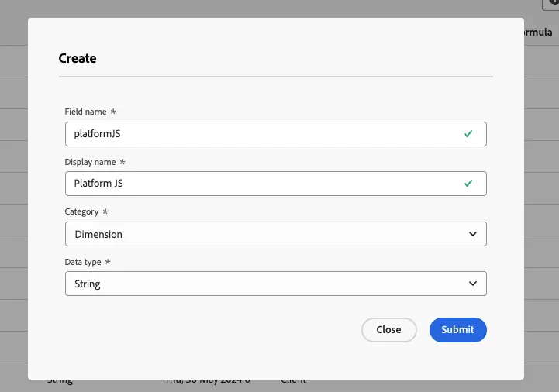Edit the Display name input containing Platform JS
The image size is (559, 392).
275,184
